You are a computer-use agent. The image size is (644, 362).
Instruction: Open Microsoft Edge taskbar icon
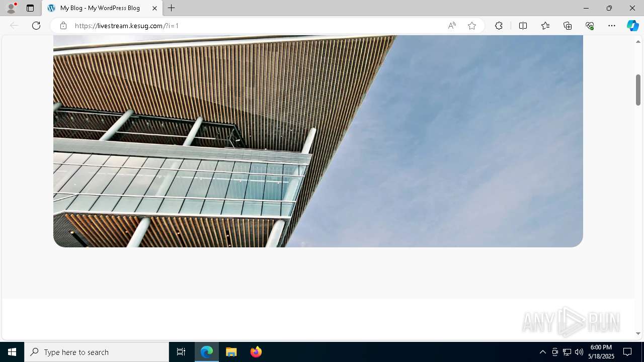(207, 352)
